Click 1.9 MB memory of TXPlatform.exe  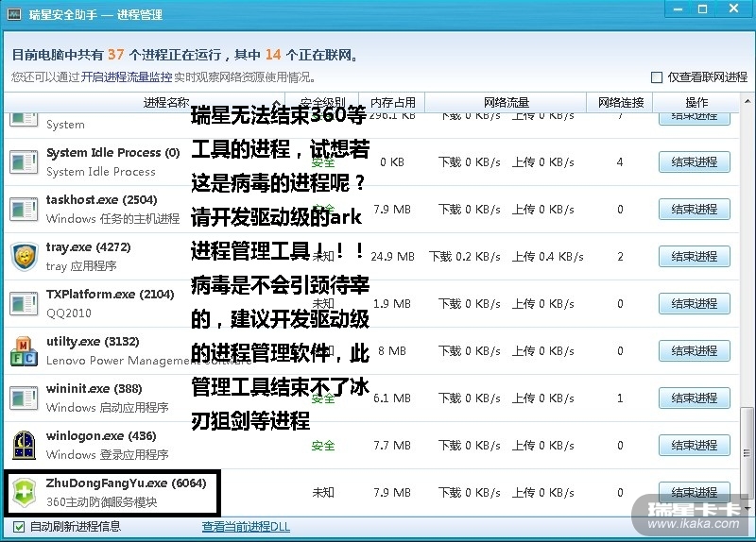pyautogui.click(x=392, y=303)
